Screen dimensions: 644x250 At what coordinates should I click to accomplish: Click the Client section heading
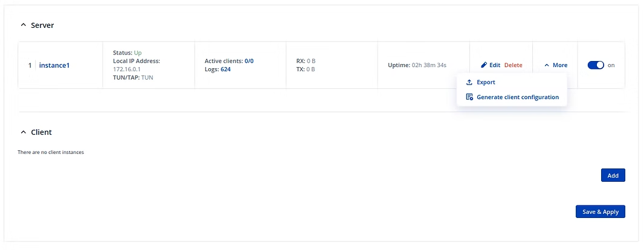[x=42, y=132]
